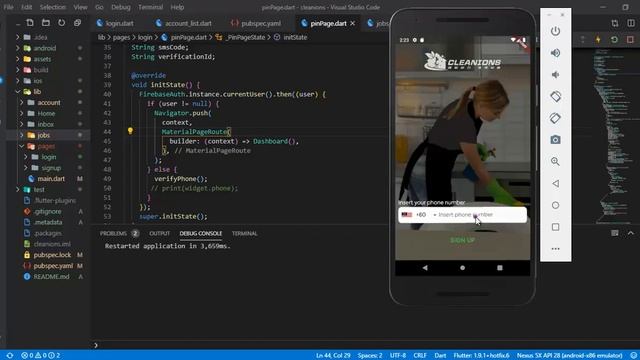Expand the build folder
This screenshot has height=360, width=640.
[x=17, y=70]
